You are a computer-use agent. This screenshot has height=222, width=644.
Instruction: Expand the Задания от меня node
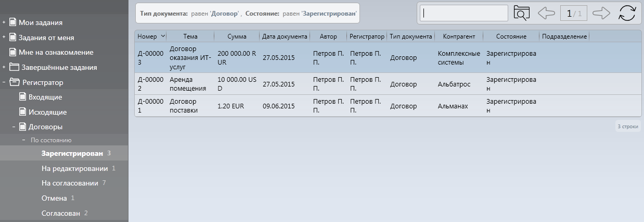pos(4,38)
